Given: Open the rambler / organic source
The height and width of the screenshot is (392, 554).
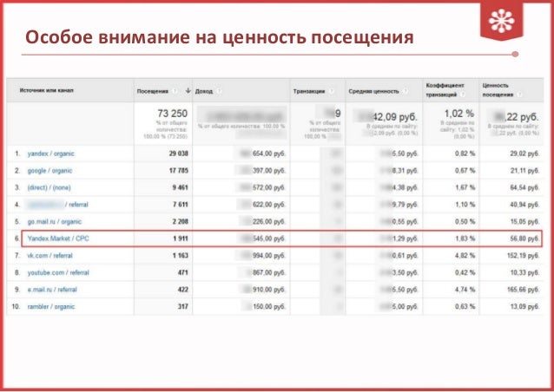Looking at the screenshot, I should (51, 306).
